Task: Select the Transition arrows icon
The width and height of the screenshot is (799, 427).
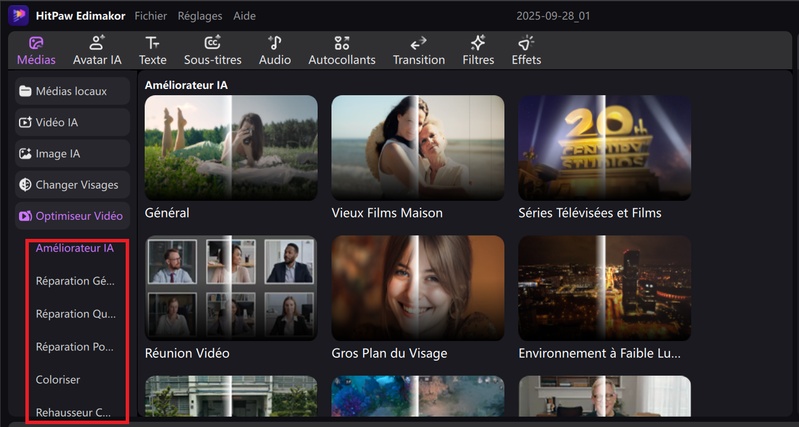Action: (x=419, y=43)
